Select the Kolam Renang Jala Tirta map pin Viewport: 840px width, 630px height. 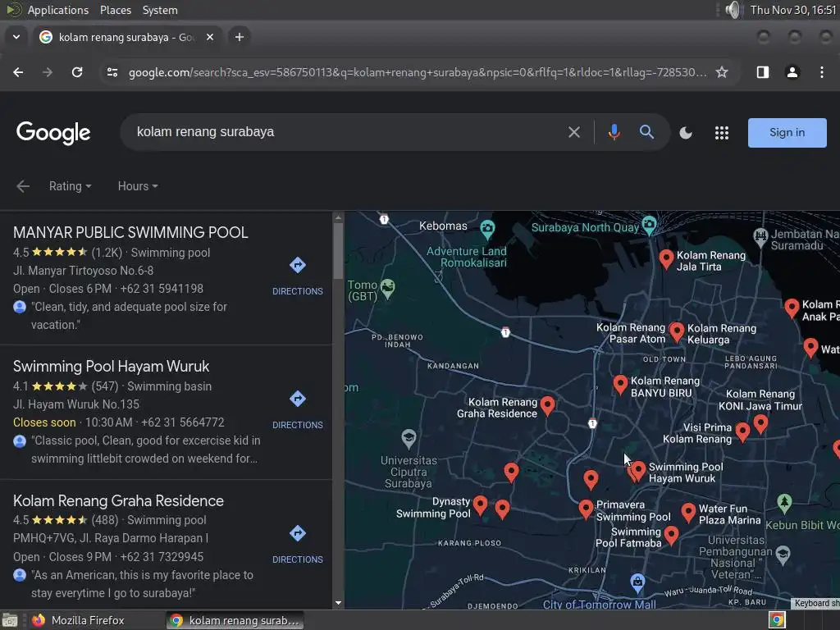coord(666,258)
